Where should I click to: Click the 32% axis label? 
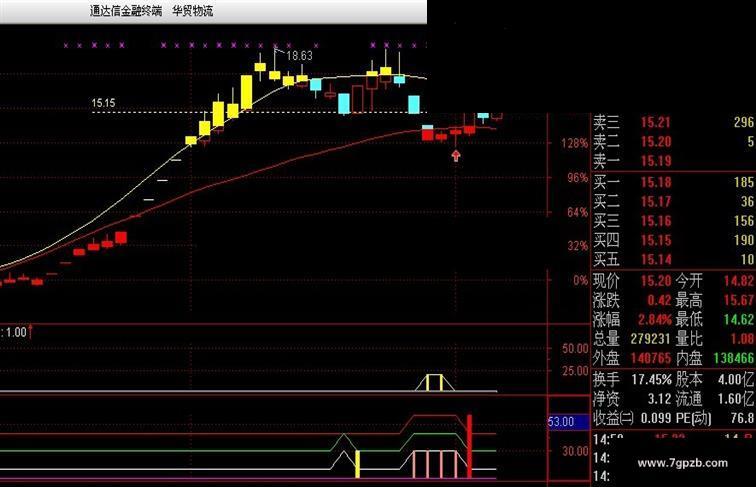point(578,246)
